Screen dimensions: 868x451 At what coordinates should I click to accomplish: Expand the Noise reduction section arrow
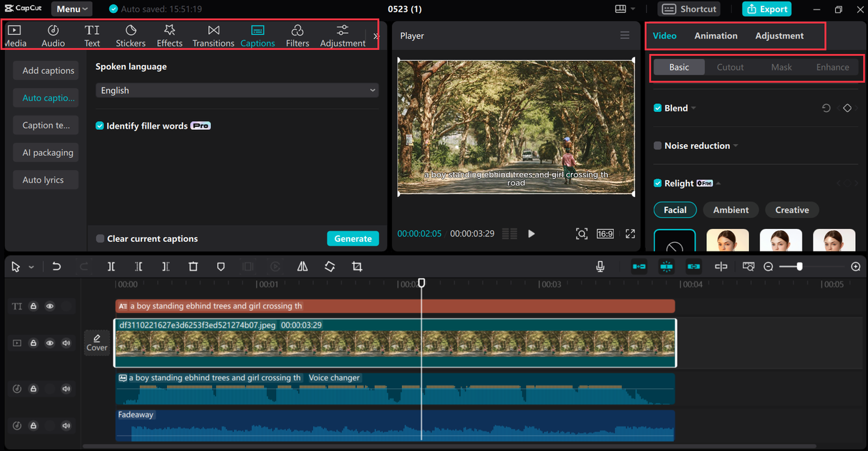[736, 146]
